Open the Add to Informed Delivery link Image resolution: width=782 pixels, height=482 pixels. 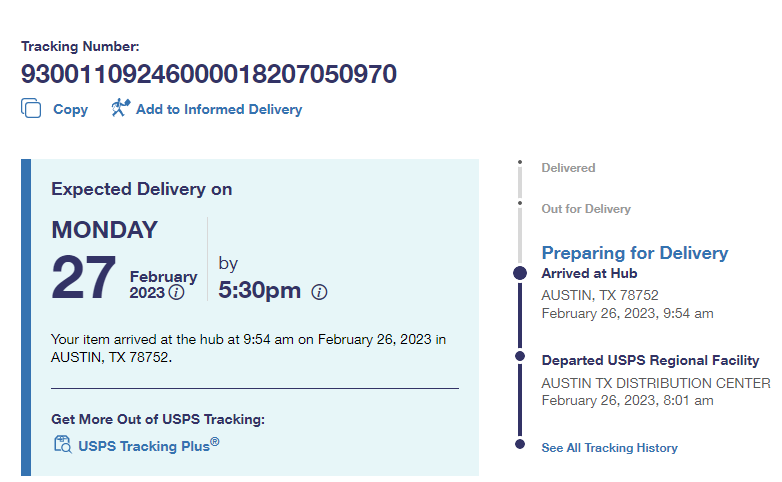tap(219, 110)
